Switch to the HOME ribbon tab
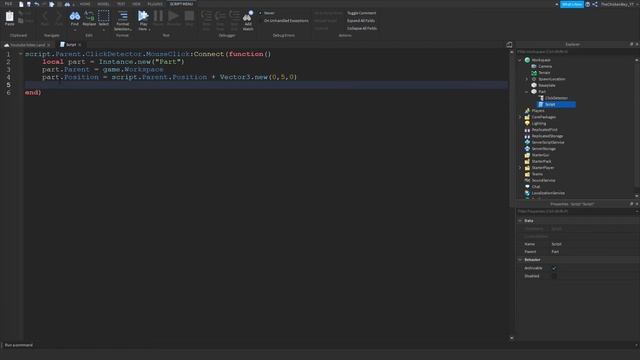Screen dimensions: 640x360 (x=85, y=4)
